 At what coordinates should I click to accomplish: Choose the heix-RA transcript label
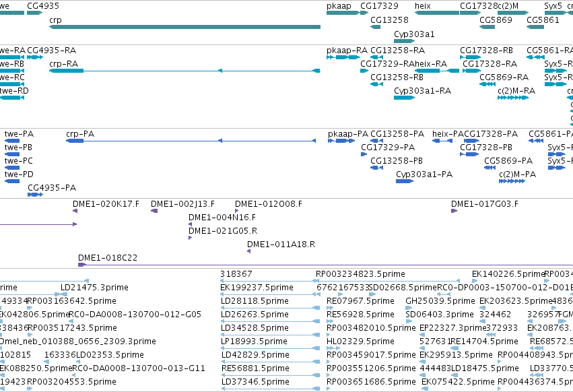431,64
